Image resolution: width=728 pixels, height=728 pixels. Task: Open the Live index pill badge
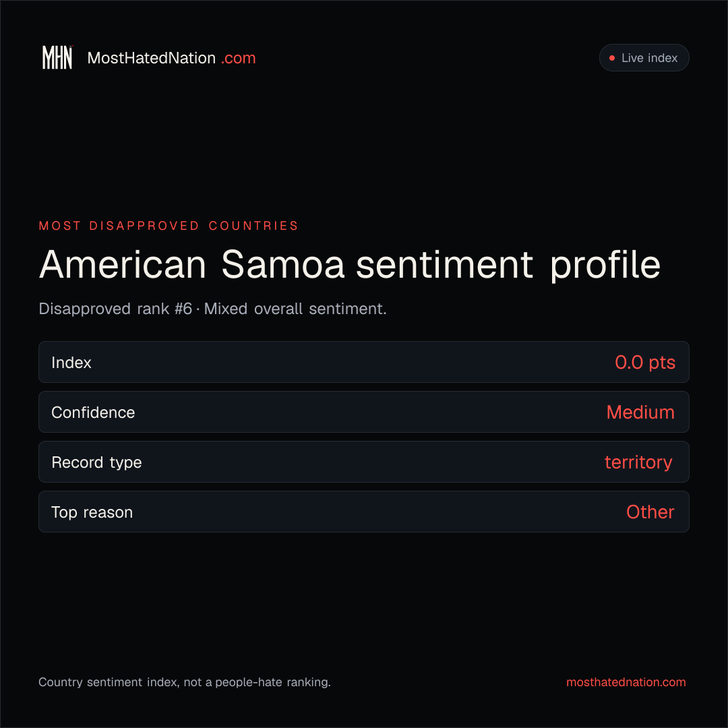644,57
